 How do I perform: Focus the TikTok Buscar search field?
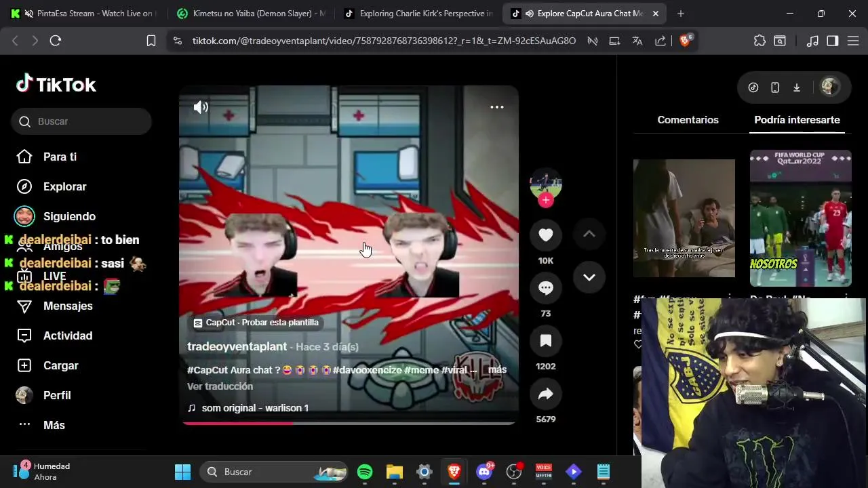(x=81, y=121)
